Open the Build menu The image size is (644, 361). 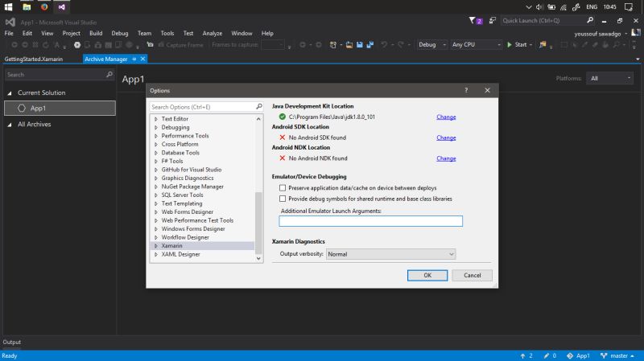click(96, 33)
